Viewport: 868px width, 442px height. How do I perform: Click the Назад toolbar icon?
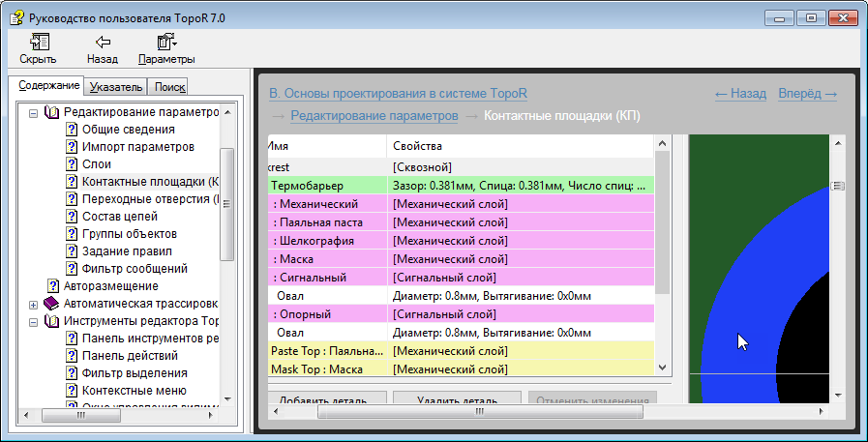pyautogui.click(x=103, y=42)
